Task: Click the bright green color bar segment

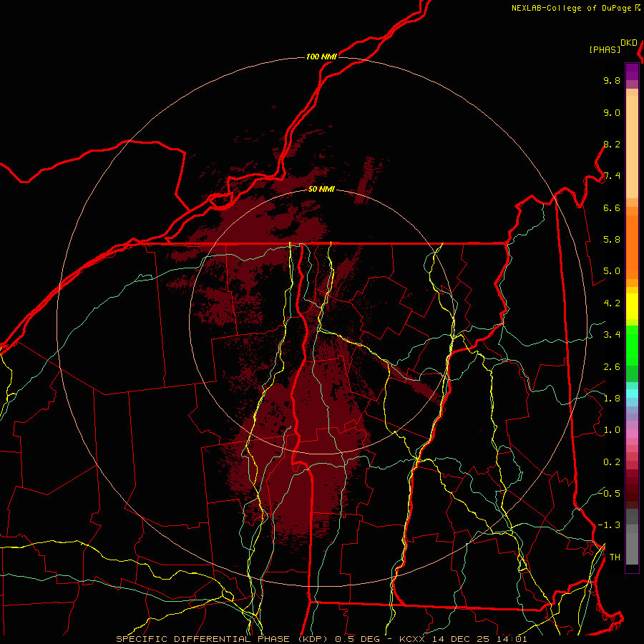Action: [x=632, y=345]
